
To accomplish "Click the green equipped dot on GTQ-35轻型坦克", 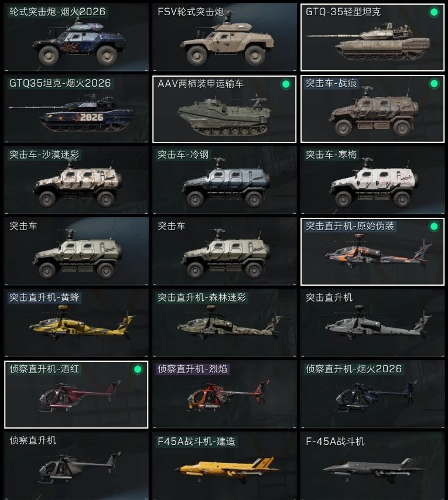I will (433, 12).
